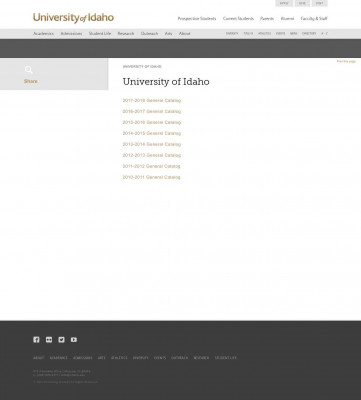The width and height of the screenshot is (361, 400).
Task: Click the University of Idaho logo
Action: 73,18
